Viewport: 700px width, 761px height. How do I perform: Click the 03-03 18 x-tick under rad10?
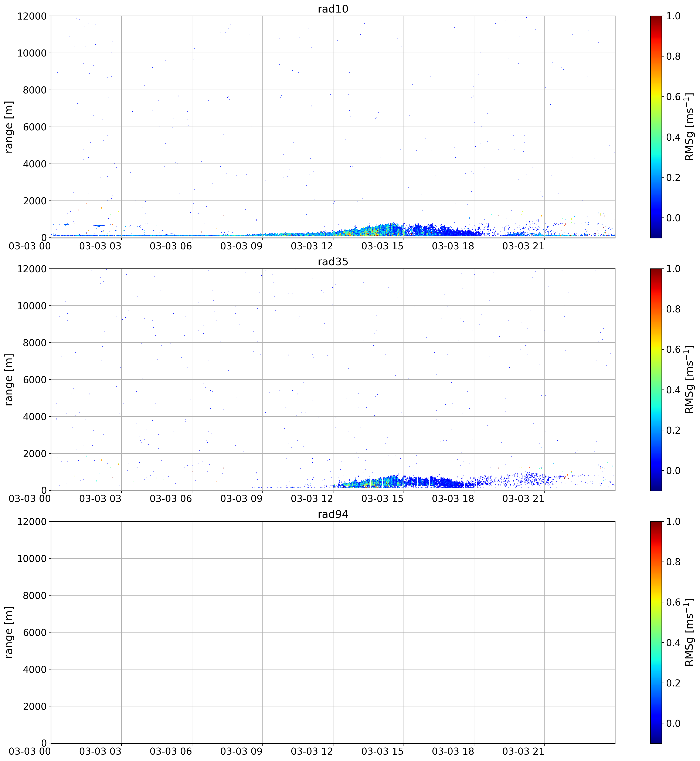coord(453,246)
